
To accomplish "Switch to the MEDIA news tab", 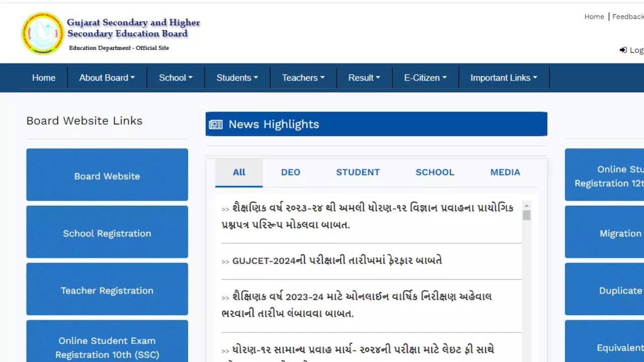I will point(505,172).
